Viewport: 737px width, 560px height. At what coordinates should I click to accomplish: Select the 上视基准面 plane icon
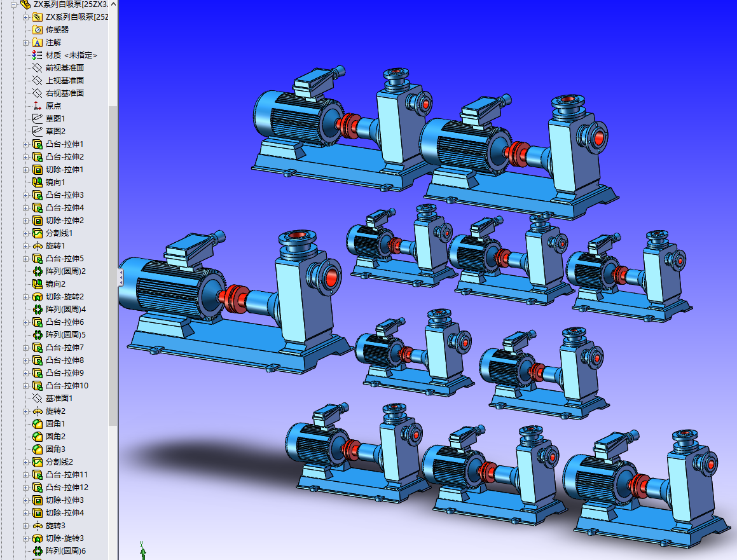point(38,80)
